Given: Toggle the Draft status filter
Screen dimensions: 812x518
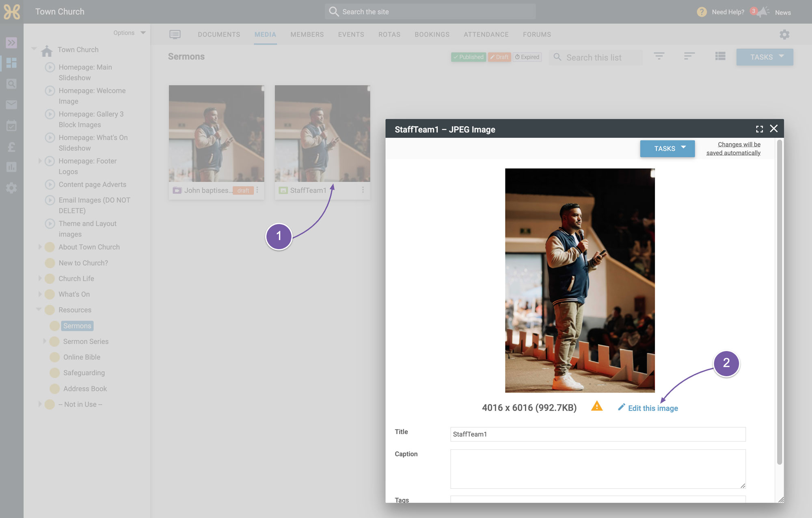Looking at the screenshot, I should click(499, 57).
